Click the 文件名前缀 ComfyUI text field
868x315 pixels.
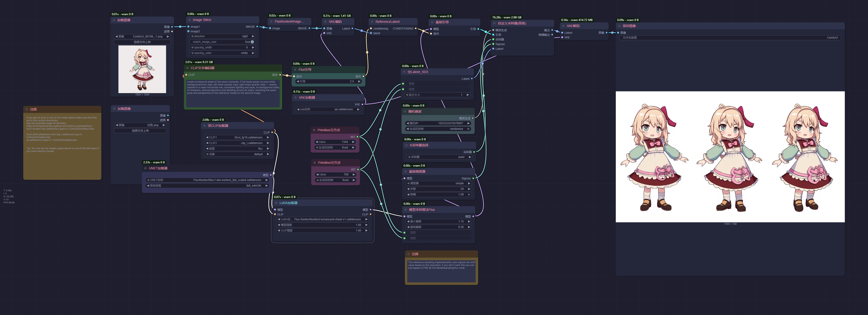[730, 38]
